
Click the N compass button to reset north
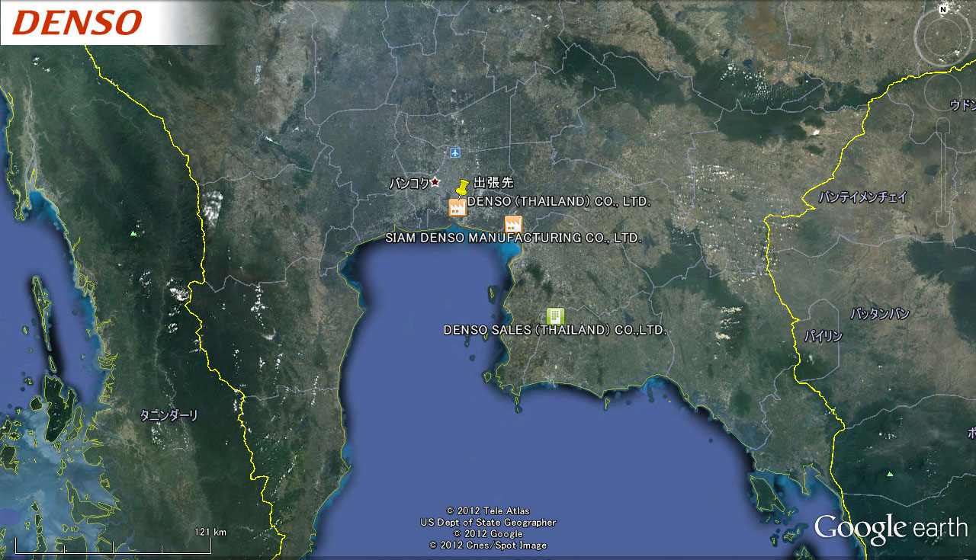943,10
